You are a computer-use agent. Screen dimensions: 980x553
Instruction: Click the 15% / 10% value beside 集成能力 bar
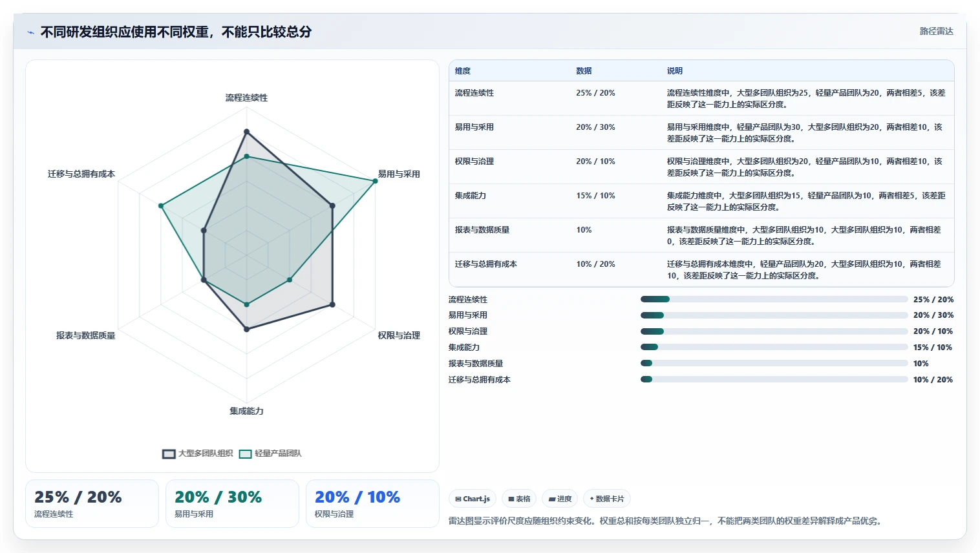933,348
